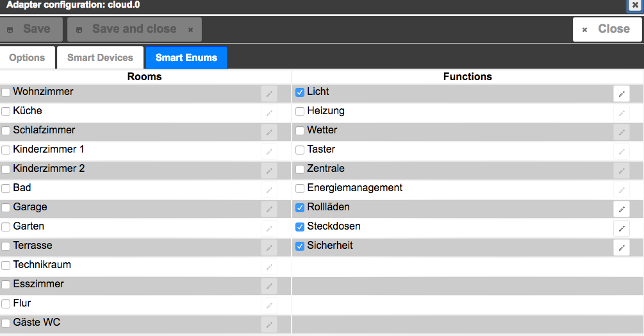Switch to the Options tab
This screenshot has height=336, width=644.
pyautogui.click(x=27, y=57)
